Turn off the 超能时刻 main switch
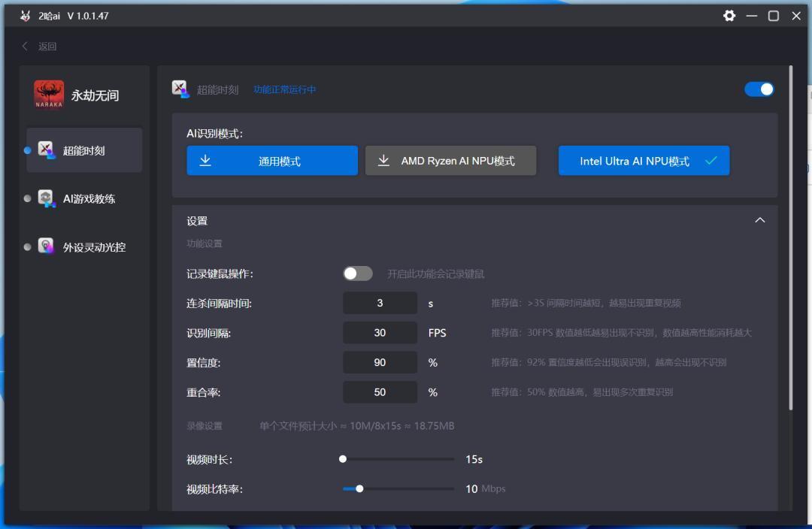This screenshot has width=812, height=529. [x=759, y=89]
